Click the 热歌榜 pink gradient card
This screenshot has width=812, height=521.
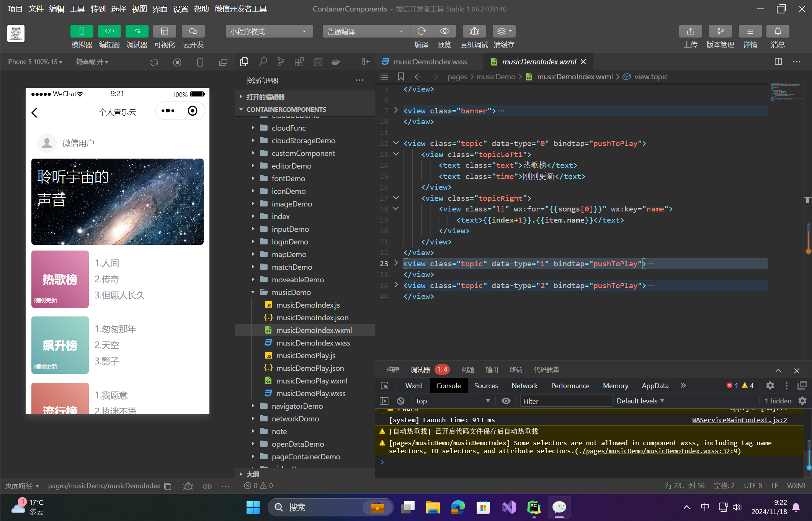pyautogui.click(x=60, y=279)
